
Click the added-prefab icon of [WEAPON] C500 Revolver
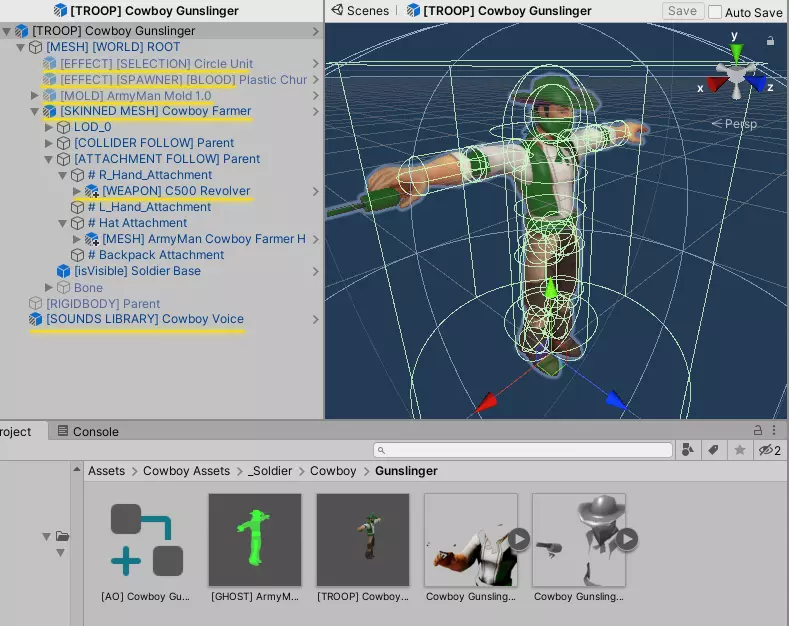92,191
